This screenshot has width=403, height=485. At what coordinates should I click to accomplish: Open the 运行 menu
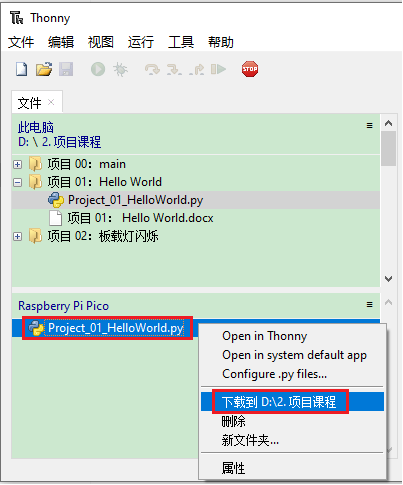[140, 42]
